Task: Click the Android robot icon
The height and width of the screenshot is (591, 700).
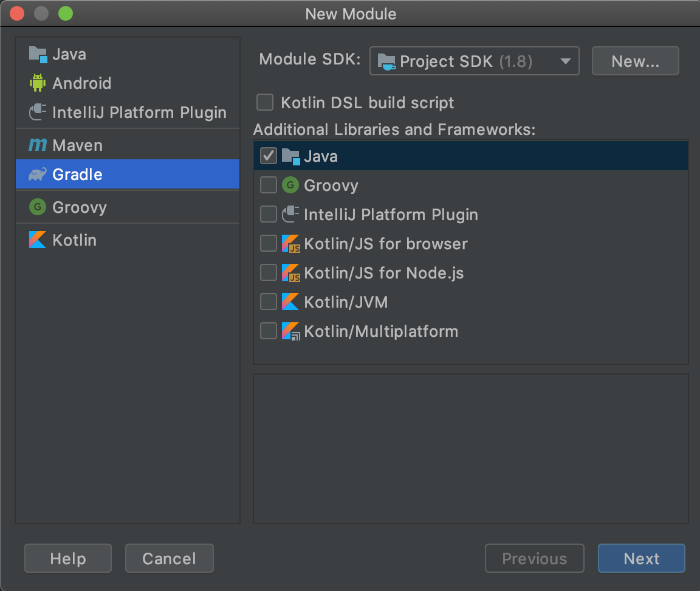Action: [x=38, y=83]
